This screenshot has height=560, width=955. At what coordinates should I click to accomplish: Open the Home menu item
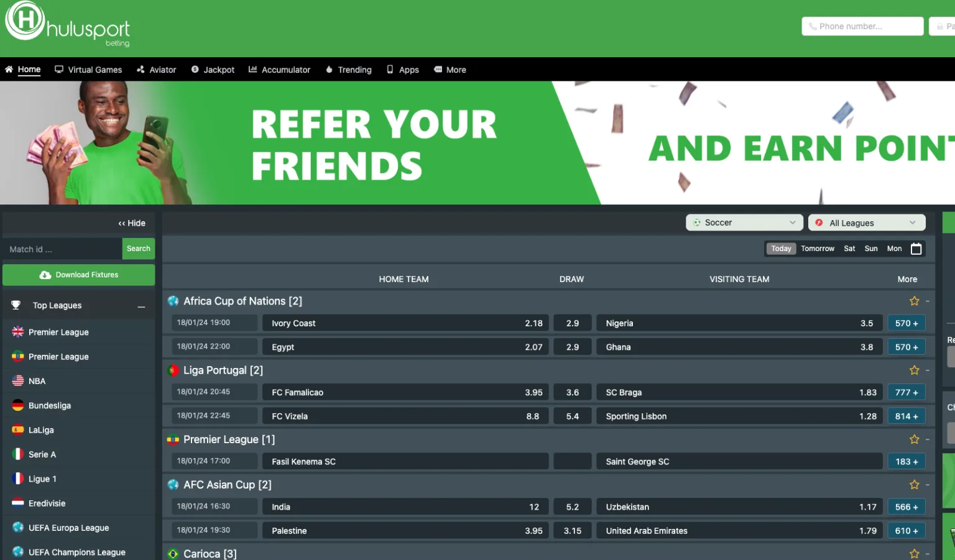click(x=23, y=70)
